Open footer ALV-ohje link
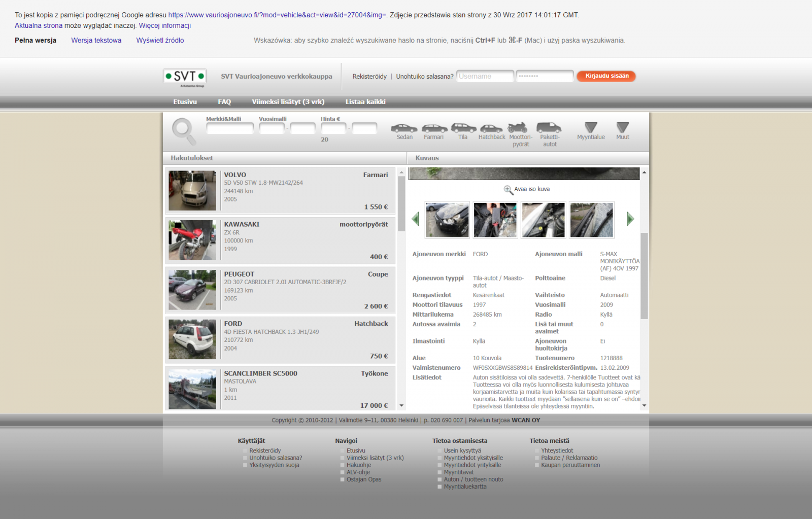Screen dimensions: 812x519 point(358,472)
